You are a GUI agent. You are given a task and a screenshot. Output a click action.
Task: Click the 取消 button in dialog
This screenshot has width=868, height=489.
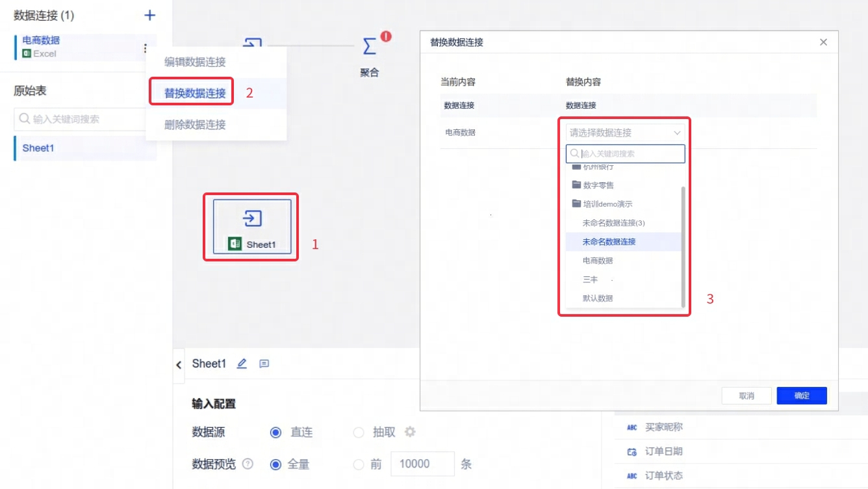[x=747, y=395]
